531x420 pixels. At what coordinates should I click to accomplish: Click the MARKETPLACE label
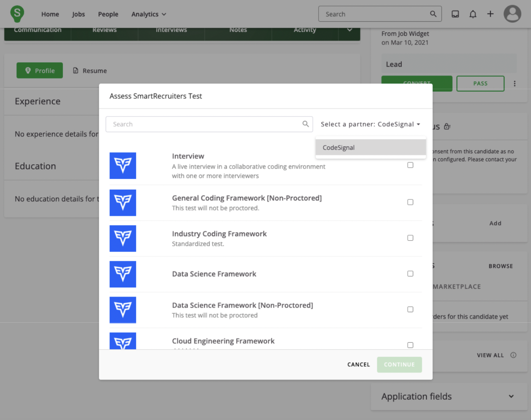pyautogui.click(x=457, y=287)
